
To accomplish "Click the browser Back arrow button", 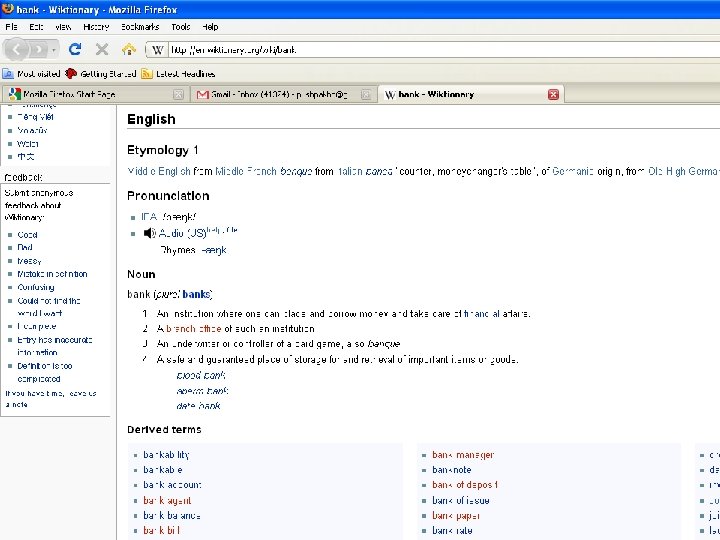I will click(x=17, y=49).
